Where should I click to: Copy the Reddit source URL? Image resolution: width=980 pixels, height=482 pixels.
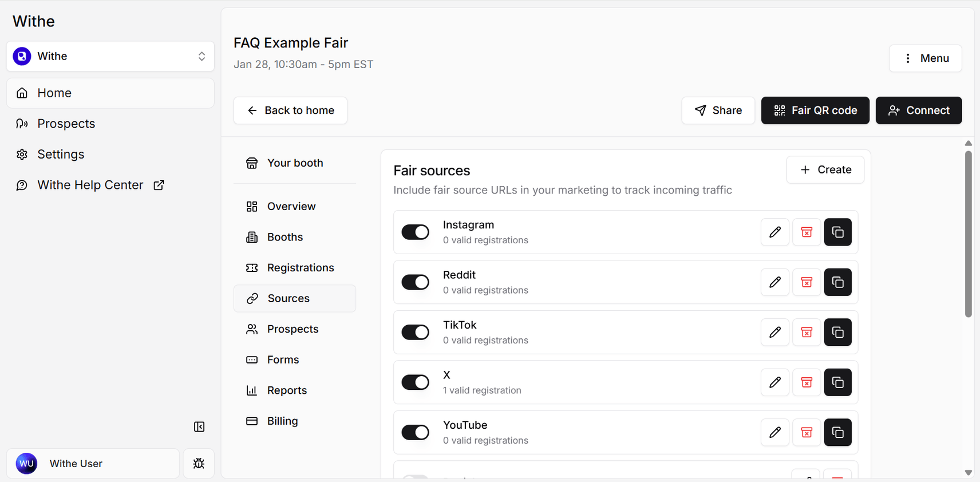point(838,282)
